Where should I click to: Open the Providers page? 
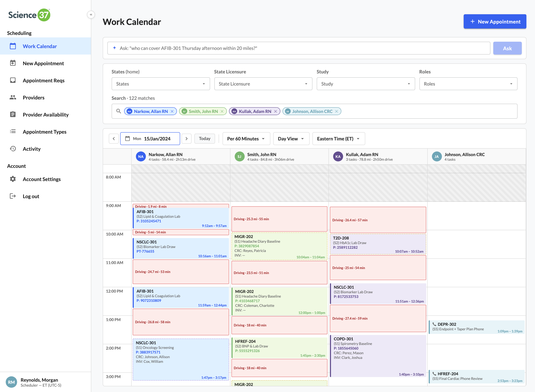[x=45, y=97]
